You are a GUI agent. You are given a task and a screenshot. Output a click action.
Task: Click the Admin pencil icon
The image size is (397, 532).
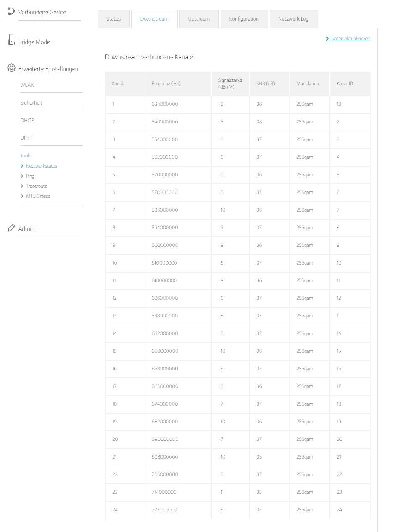11,228
